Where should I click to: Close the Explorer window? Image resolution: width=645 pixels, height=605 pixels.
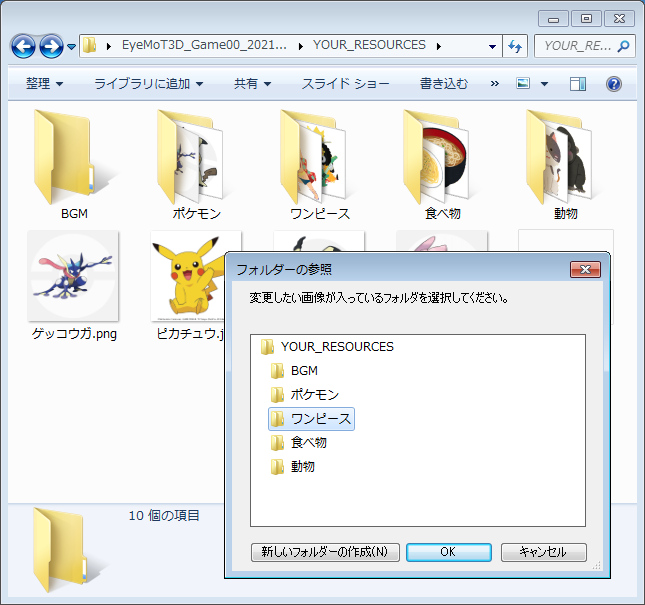pos(619,19)
